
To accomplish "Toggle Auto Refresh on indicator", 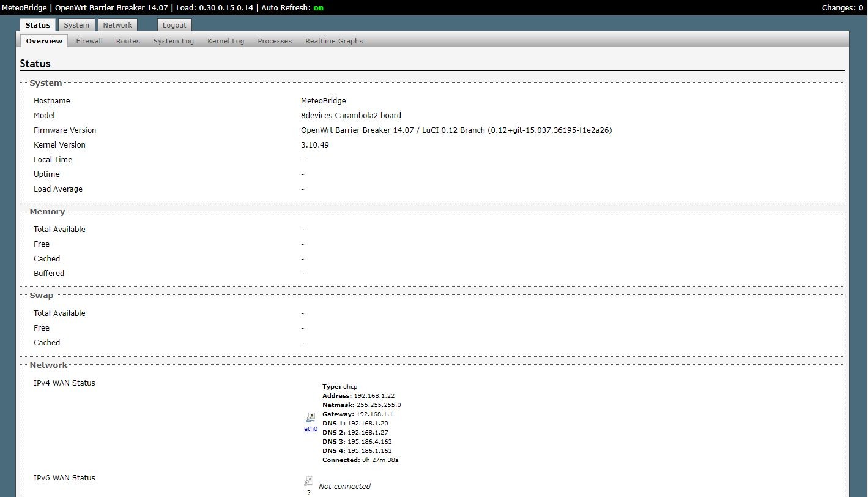I will 319,7.
